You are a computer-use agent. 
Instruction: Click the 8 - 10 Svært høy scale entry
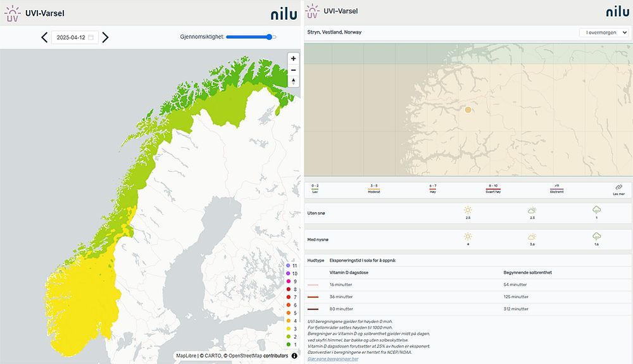[493, 189]
